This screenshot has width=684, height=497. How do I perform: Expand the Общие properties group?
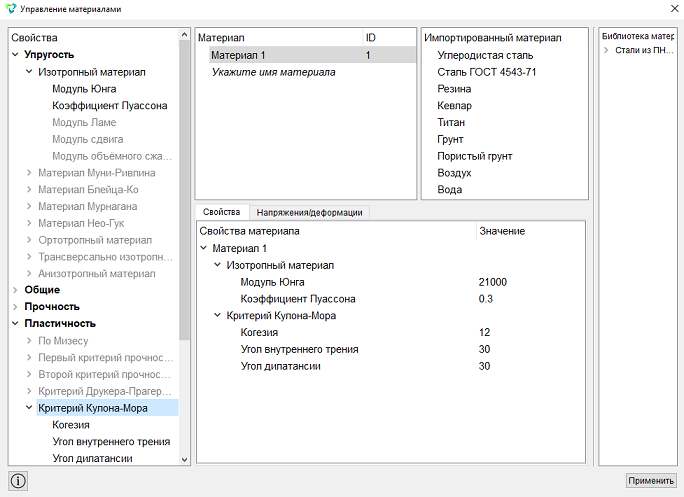[15, 290]
